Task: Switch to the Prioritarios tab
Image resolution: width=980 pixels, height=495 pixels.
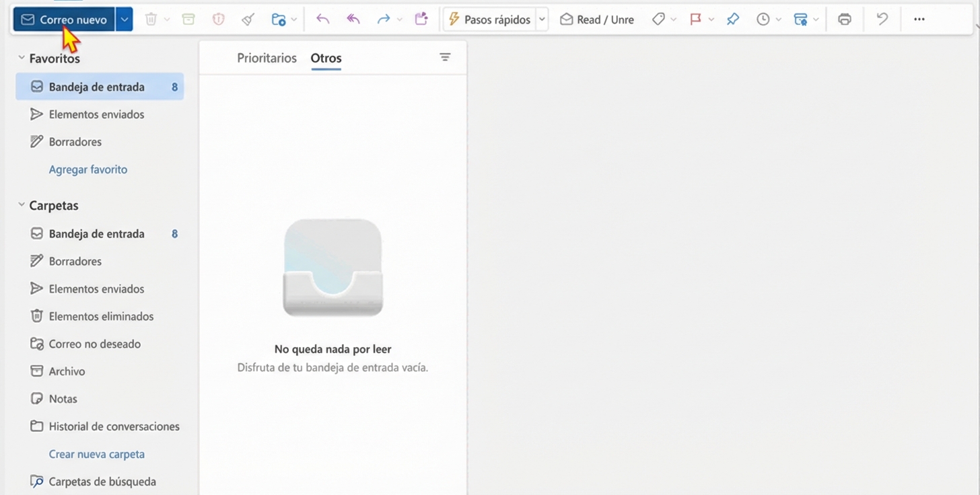Action: click(267, 58)
